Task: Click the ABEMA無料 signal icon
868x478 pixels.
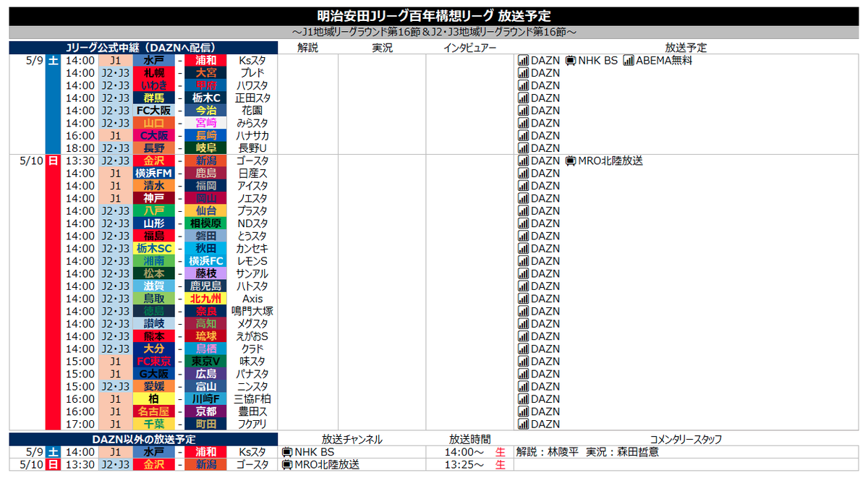Action: (628, 61)
